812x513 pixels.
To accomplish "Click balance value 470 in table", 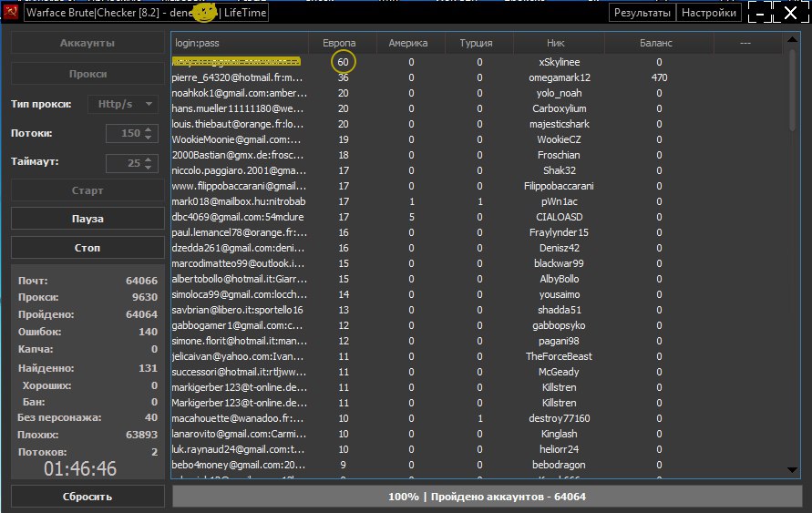I will click(x=659, y=77).
